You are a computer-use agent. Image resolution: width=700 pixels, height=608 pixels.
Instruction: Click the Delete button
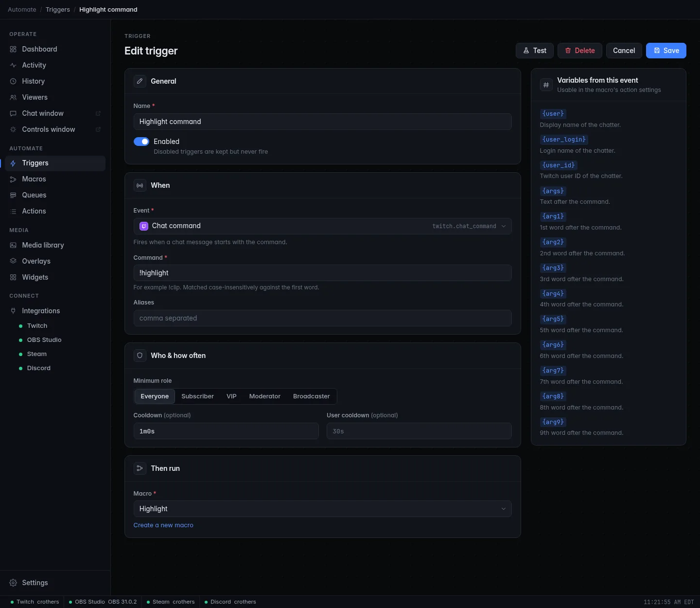tap(580, 51)
